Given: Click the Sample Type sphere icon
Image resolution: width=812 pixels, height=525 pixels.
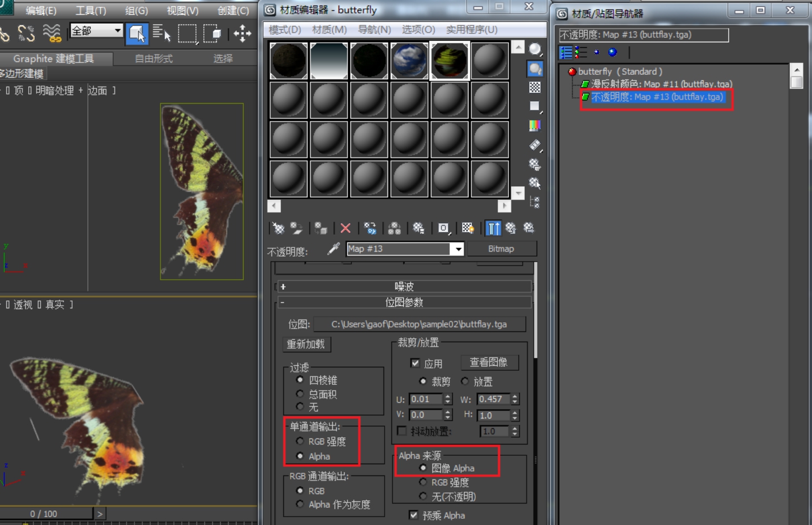Looking at the screenshot, I should pos(535,50).
